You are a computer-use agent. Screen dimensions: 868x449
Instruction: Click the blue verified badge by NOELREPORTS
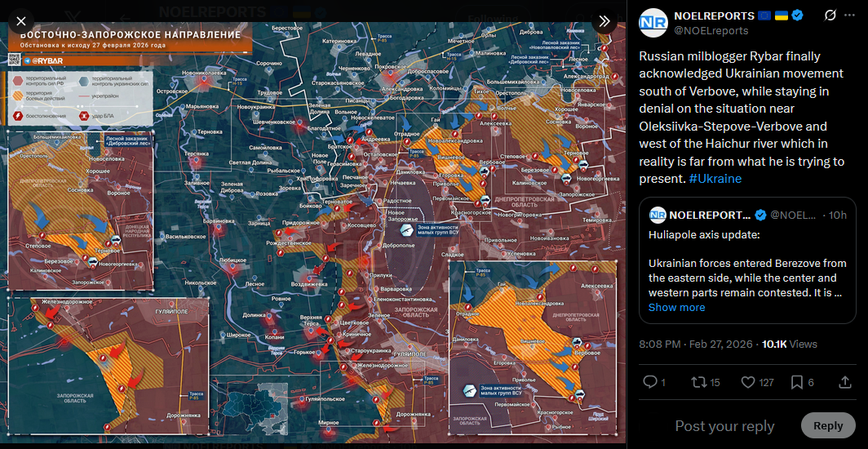[x=796, y=16]
